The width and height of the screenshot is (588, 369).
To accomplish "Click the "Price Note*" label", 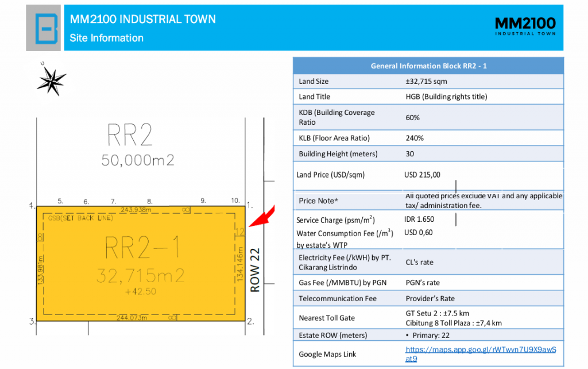I will point(318,201).
